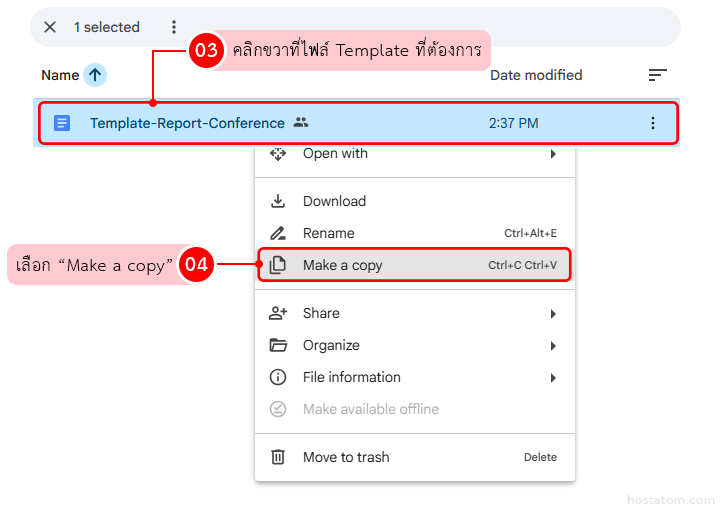This screenshot has height=511, width=720.
Task: Click the shared people icon on file
Action: [x=301, y=123]
